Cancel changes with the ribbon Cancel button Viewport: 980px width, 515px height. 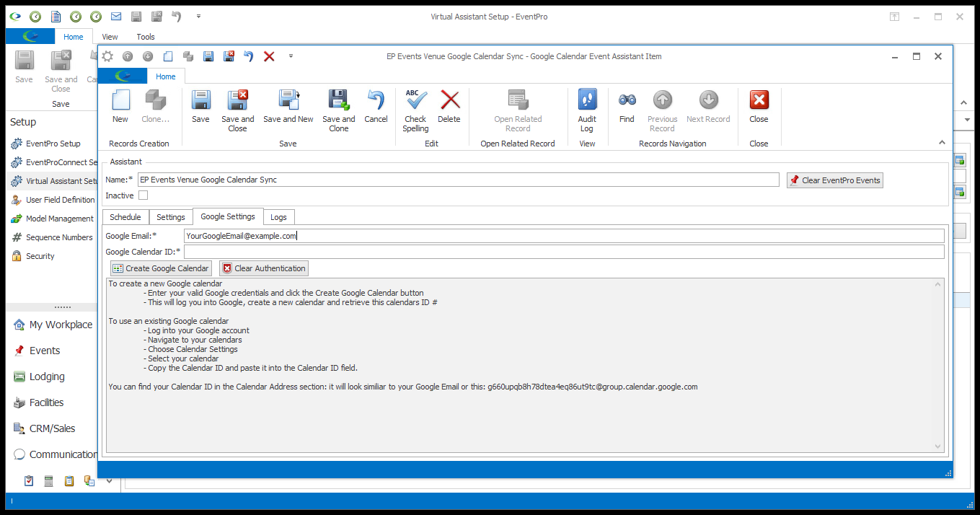point(376,107)
